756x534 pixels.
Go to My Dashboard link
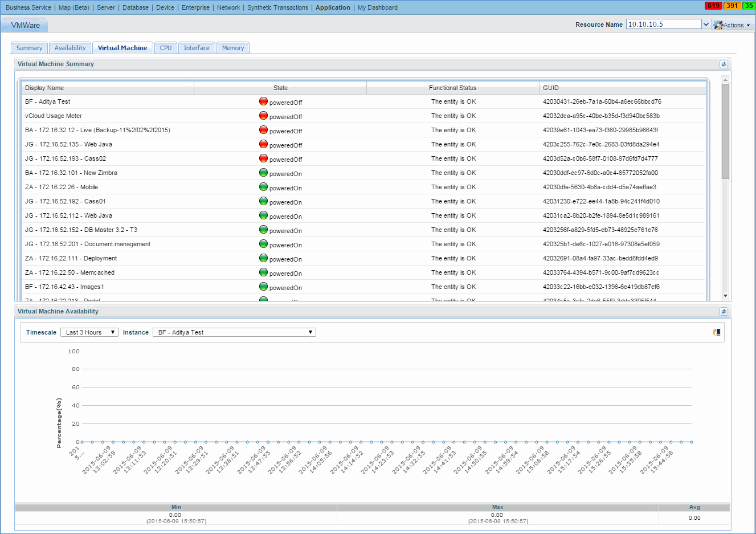click(377, 7)
